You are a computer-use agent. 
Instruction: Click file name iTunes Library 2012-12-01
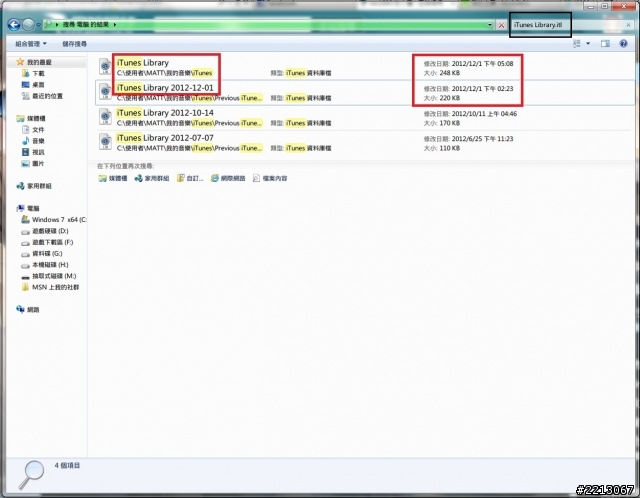pos(165,88)
